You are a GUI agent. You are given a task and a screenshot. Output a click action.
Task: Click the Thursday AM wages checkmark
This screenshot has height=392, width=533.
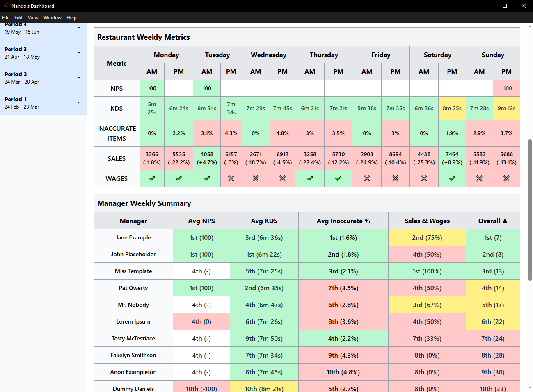pyautogui.click(x=310, y=178)
